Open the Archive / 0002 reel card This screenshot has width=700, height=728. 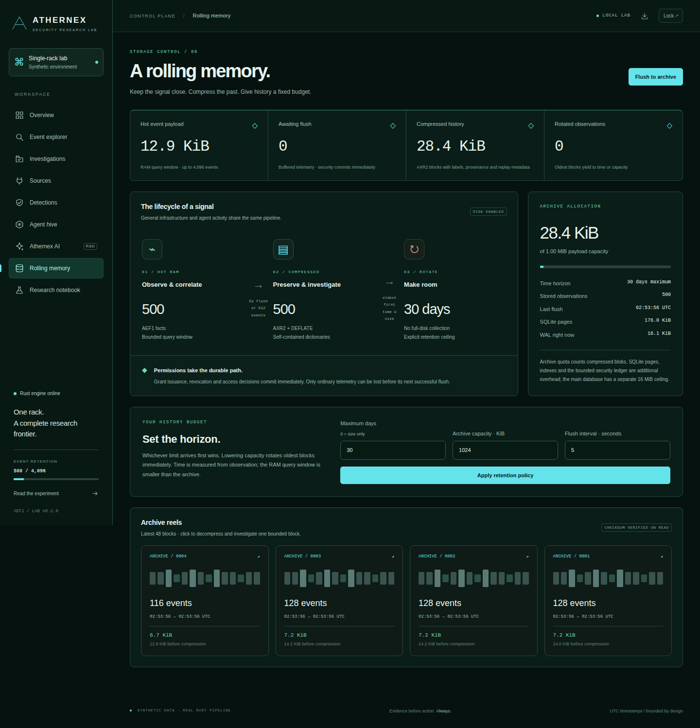pyautogui.click(x=473, y=601)
